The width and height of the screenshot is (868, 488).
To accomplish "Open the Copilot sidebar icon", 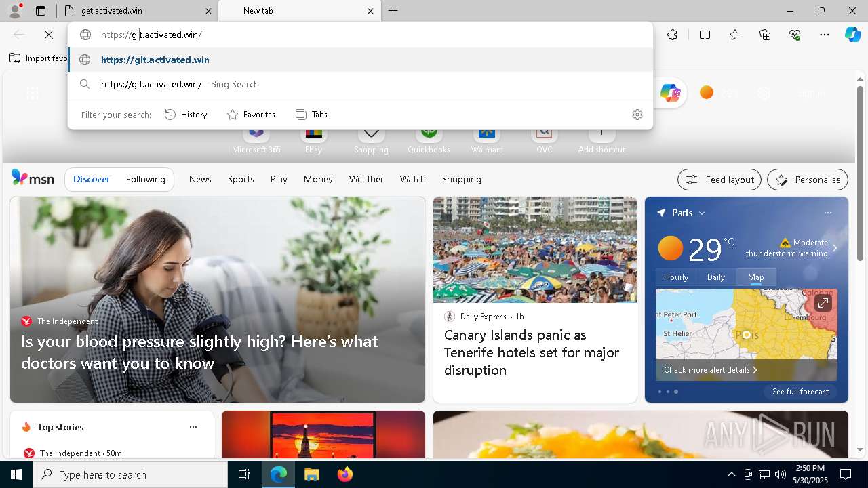I will point(852,35).
